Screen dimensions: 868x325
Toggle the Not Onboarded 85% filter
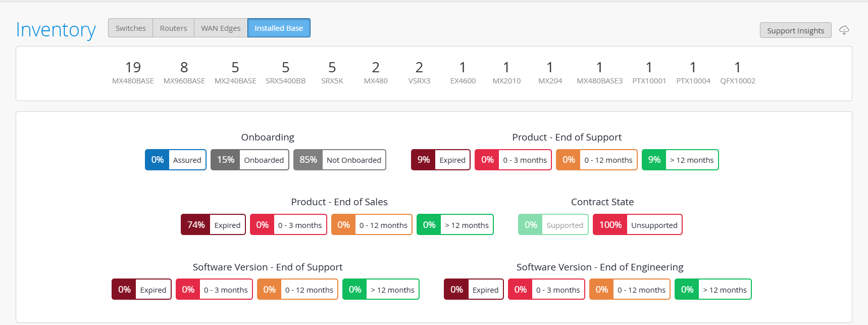click(340, 160)
